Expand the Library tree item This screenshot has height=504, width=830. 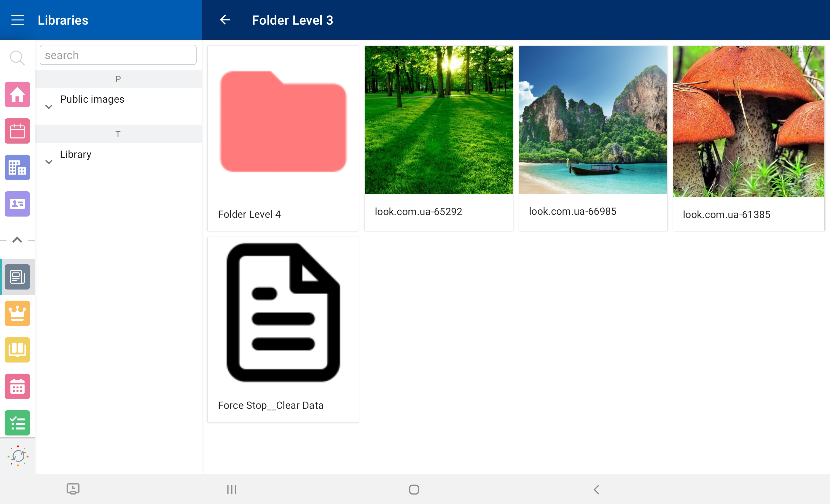pos(49,162)
